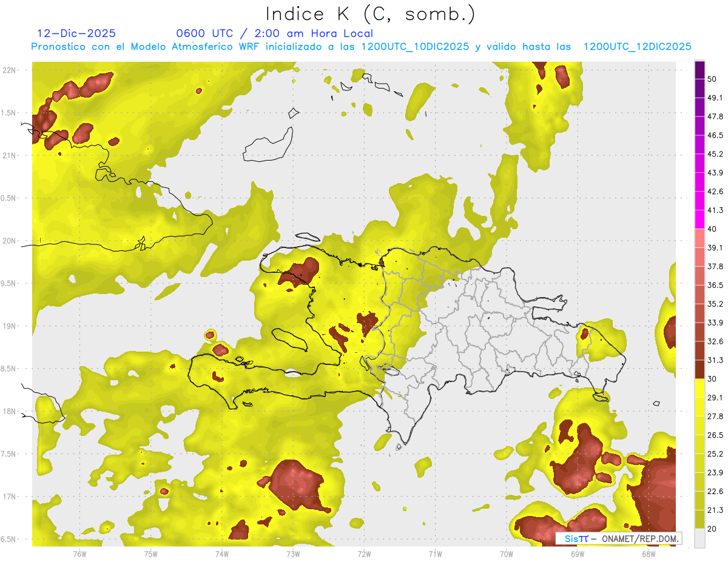Click the longitude label "69W"
728x562 pixels.
pos(577,554)
